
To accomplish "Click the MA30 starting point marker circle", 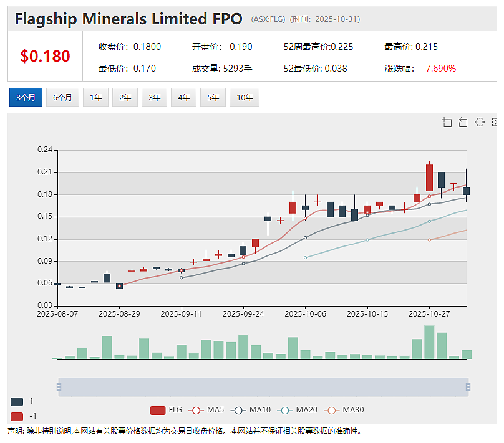I will click(x=429, y=240).
